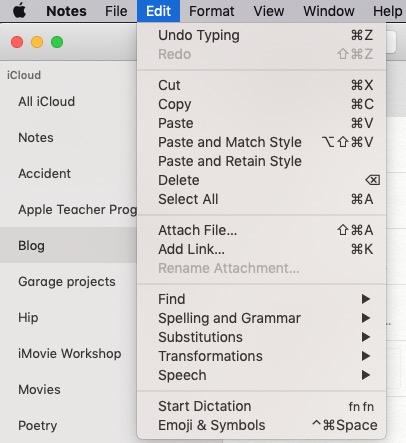The width and height of the screenshot is (406, 443).
Task: Open Emoji & Symbols picker
Action: [262, 425]
